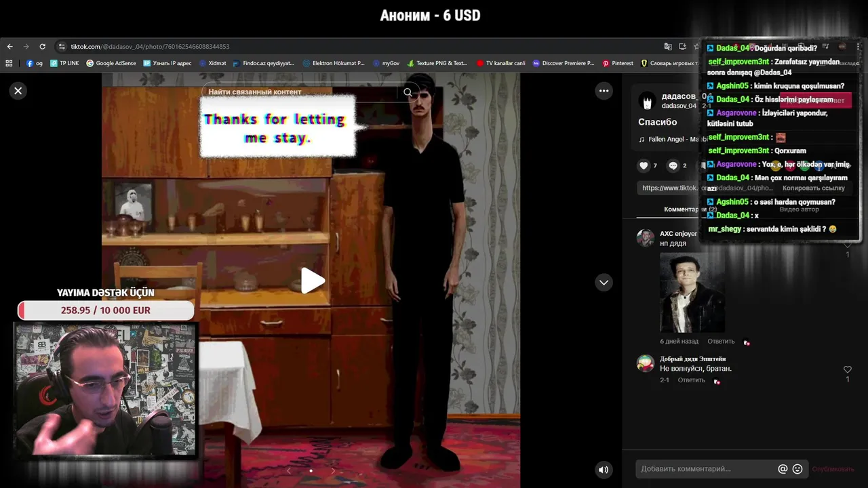Open the 'Узнать IP адрес' bookmark
This screenshot has height=488, width=868.
[167, 63]
